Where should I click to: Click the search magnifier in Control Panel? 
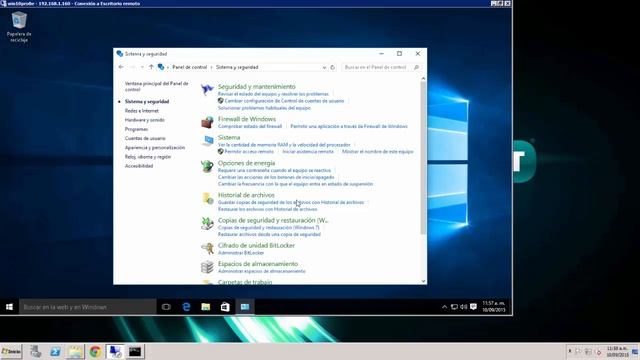click(x=416, y=67)
